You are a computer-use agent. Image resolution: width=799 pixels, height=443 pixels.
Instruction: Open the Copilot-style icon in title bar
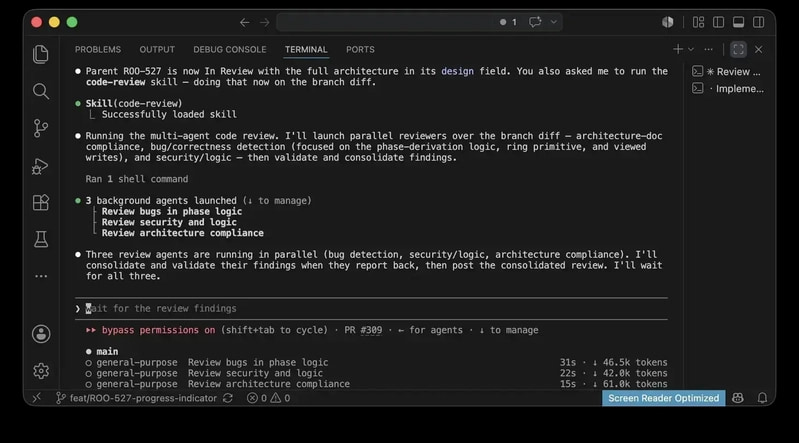click(668, 22)
